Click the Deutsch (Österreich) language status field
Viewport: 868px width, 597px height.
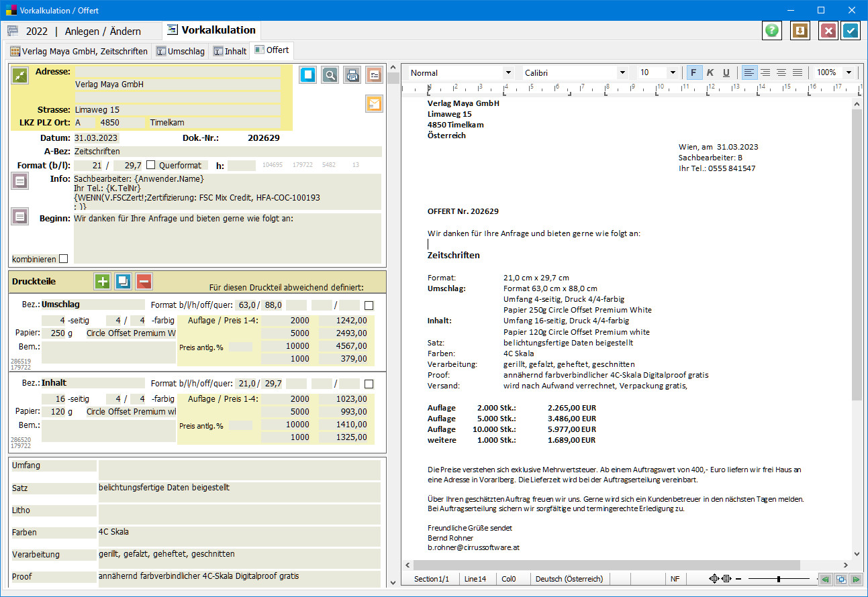(570, 579)
